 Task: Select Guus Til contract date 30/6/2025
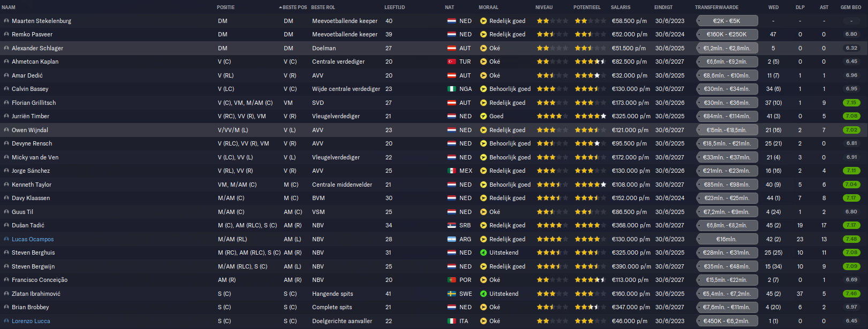(x=670, y=212)
